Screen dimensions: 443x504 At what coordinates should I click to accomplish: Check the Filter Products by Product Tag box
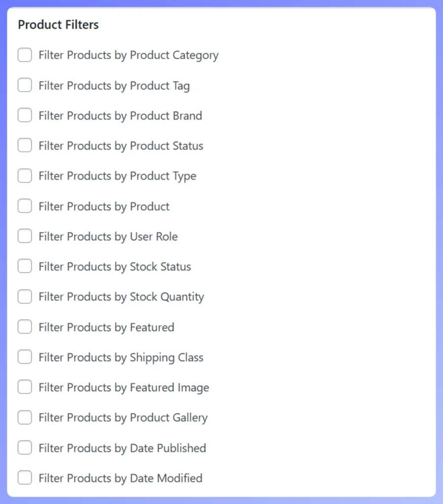pos(25,85)
